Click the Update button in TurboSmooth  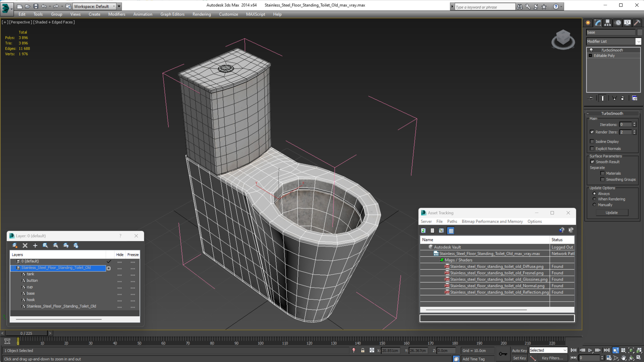pos(612,213)
